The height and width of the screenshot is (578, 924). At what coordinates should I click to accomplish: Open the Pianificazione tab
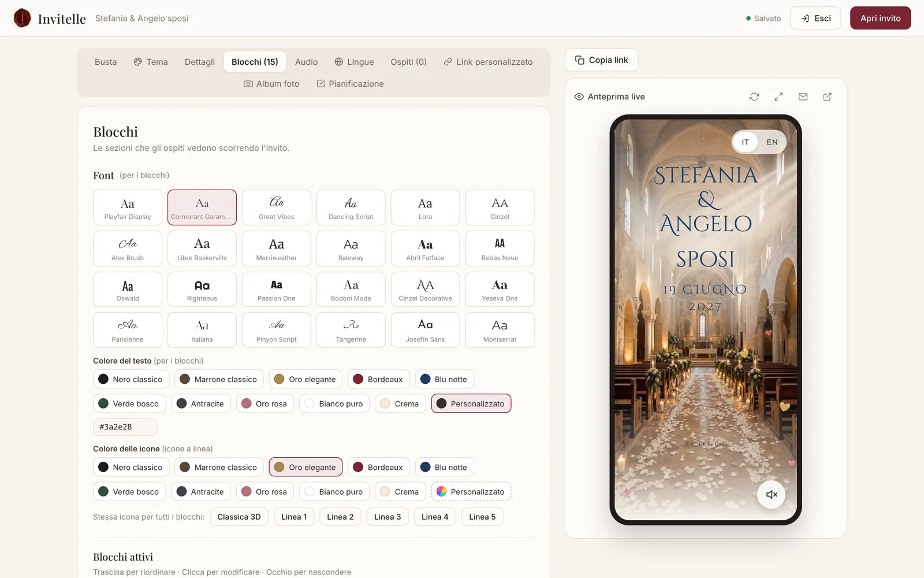point(350,84)
